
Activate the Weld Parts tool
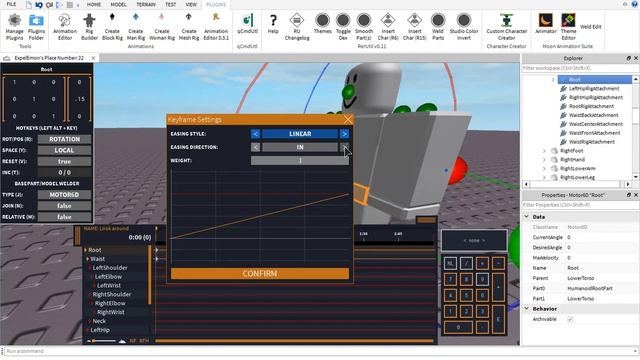click(x=438, y=27)
